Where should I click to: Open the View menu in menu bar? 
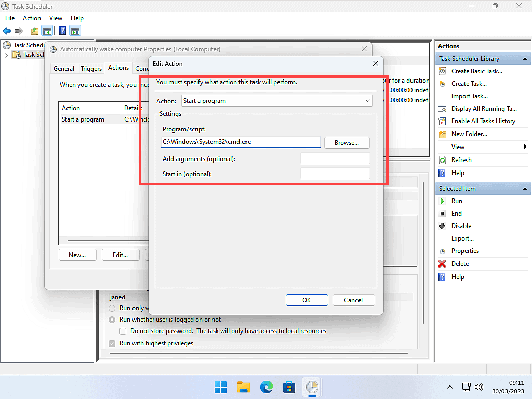click(56, 18)
